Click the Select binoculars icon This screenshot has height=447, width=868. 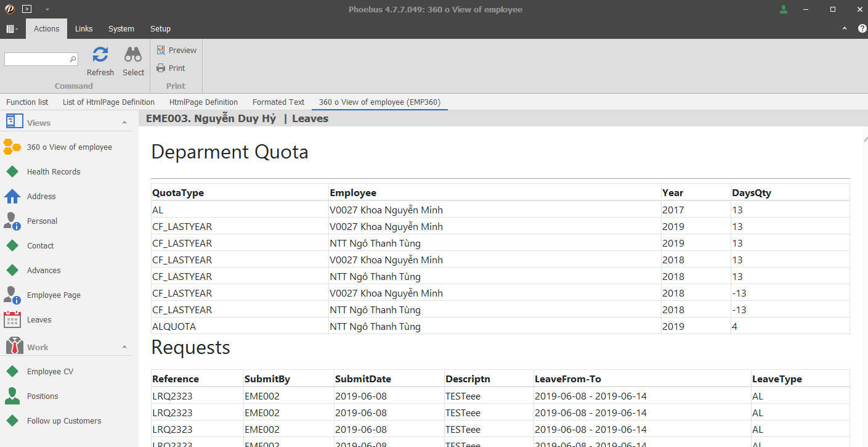pyautogui.click(x=133, y=55)
